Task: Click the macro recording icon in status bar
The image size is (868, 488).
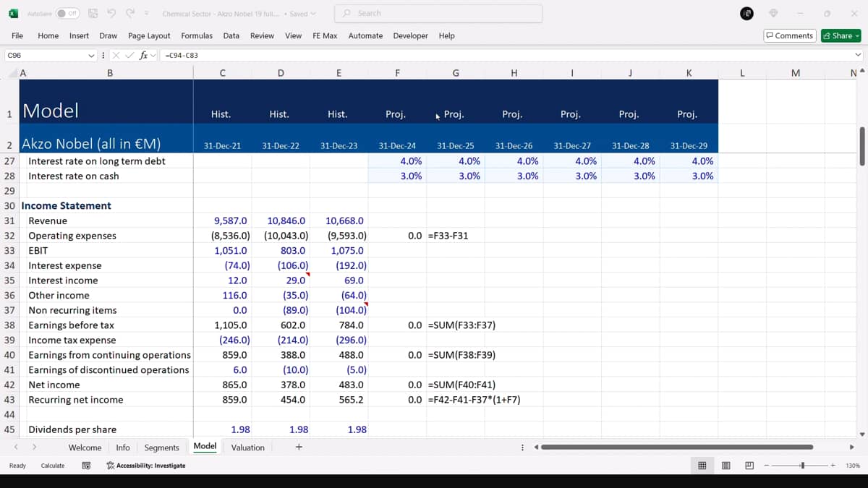Action: pos(86,466)
